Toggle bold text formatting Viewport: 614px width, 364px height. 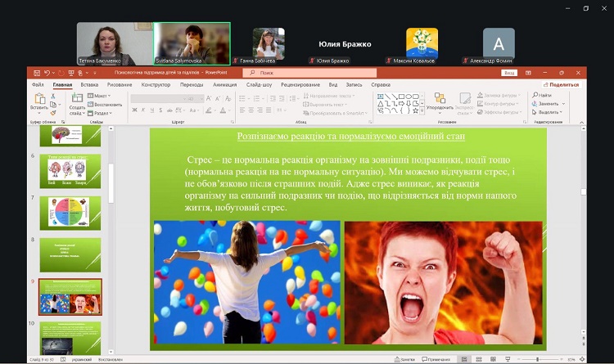135,110
